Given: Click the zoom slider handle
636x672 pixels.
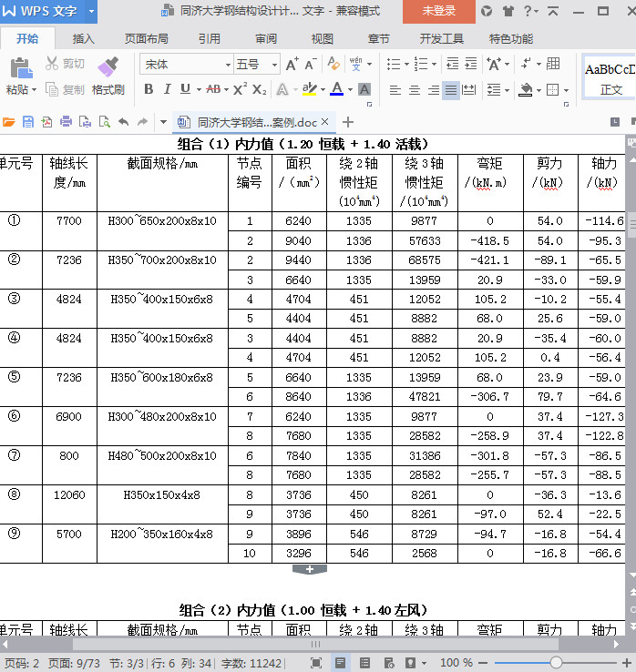Looking at the screenshot, I should (x=556, y=663).
